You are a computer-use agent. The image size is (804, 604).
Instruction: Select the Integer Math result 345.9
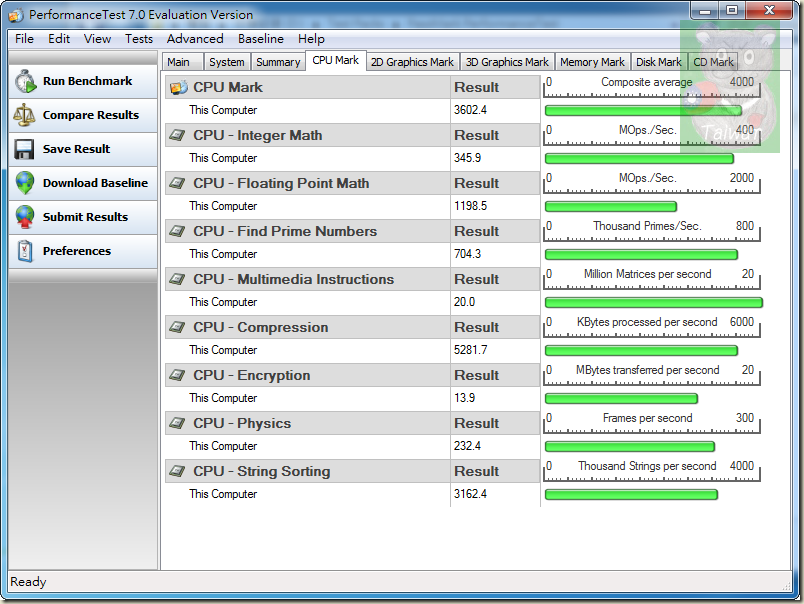point(467,158)
